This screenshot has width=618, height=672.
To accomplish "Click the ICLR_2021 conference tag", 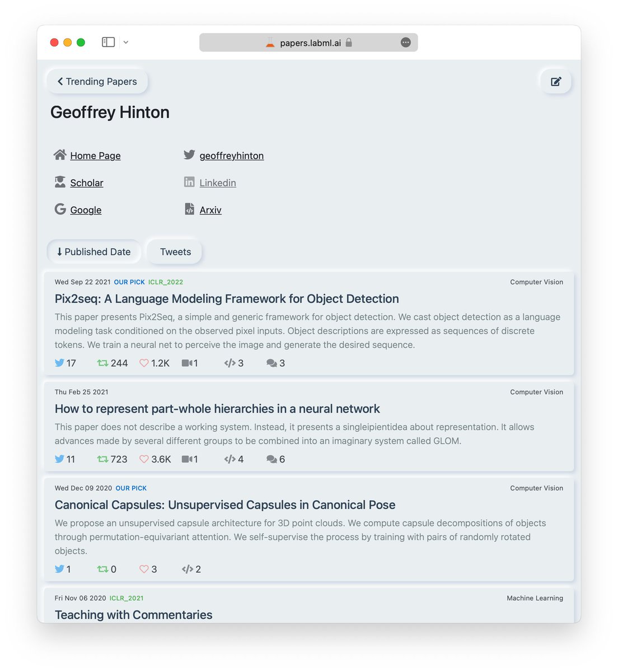I will tap(127, 598).
